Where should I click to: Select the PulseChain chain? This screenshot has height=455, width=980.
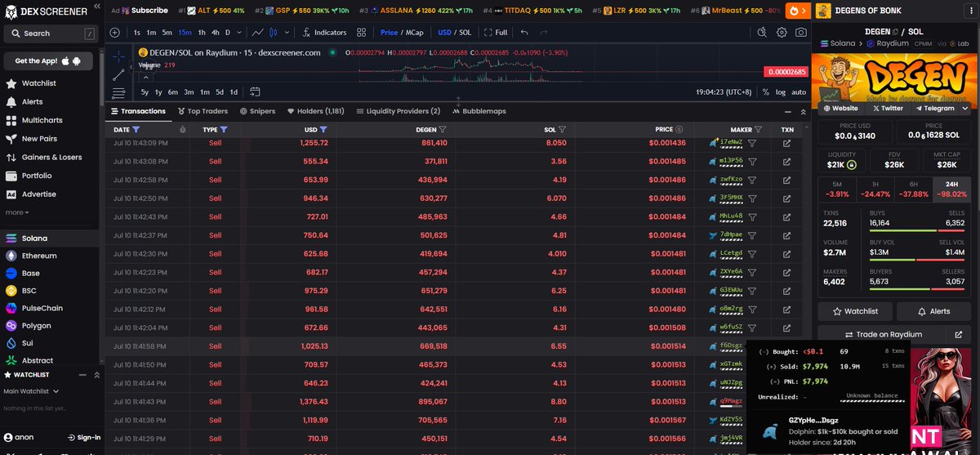click(50, 308)
